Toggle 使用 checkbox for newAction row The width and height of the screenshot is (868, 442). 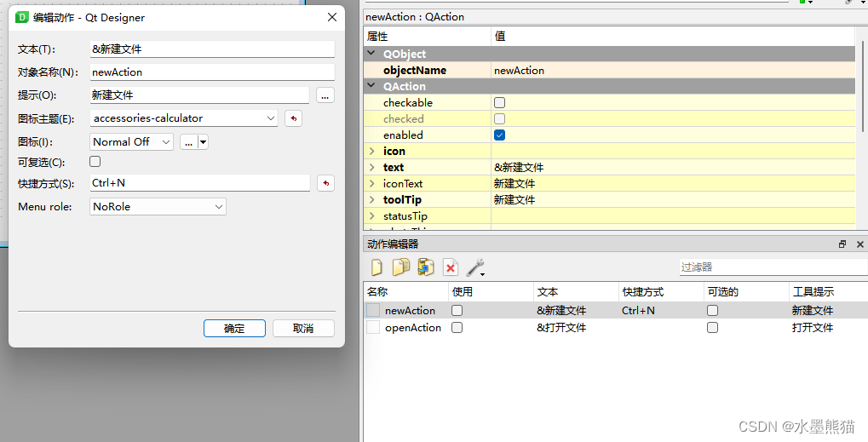pyautogui.click(x=457, y=310)
